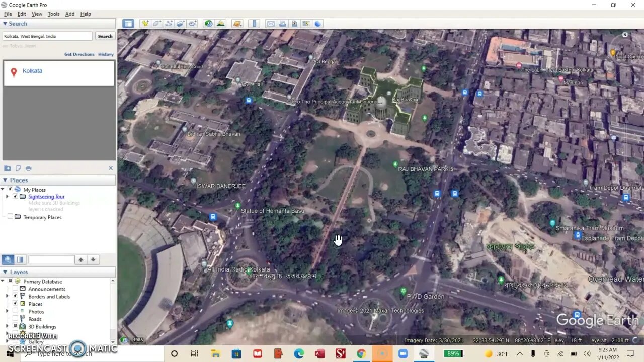Click the split view icon in Places
Screen dimensions: 644x362
[x=20, y=260]
